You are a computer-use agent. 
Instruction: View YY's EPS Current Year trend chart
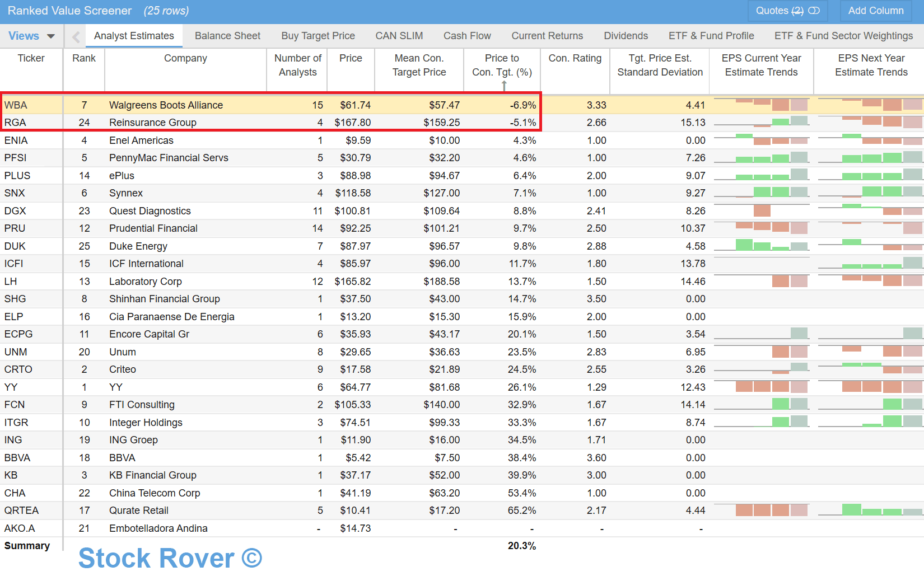(x=761, y=387)
